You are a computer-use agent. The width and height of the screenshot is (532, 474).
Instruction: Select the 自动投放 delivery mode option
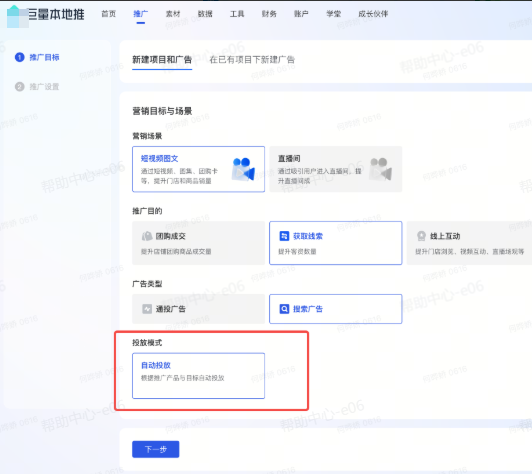click(x=198, y=376)
